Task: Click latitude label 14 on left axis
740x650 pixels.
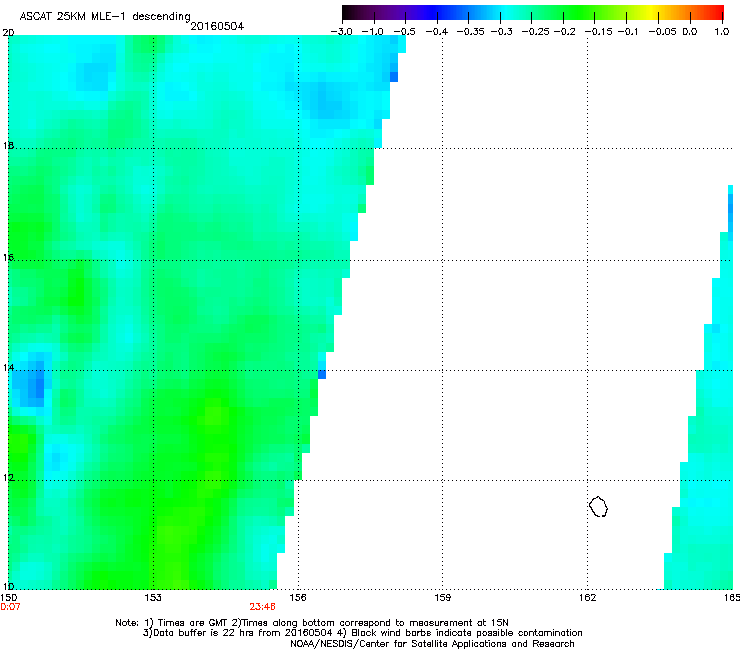Action: pos(8,367)
